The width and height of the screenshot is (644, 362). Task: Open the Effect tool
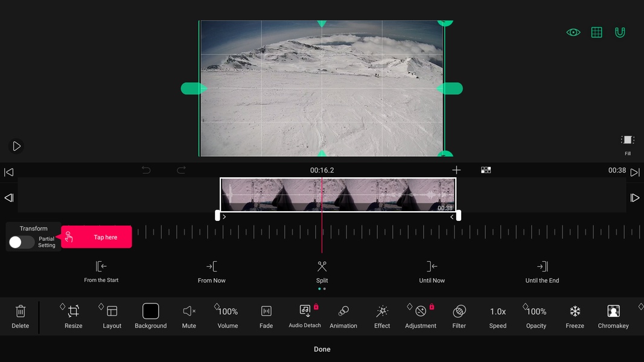tap(382, 316)
